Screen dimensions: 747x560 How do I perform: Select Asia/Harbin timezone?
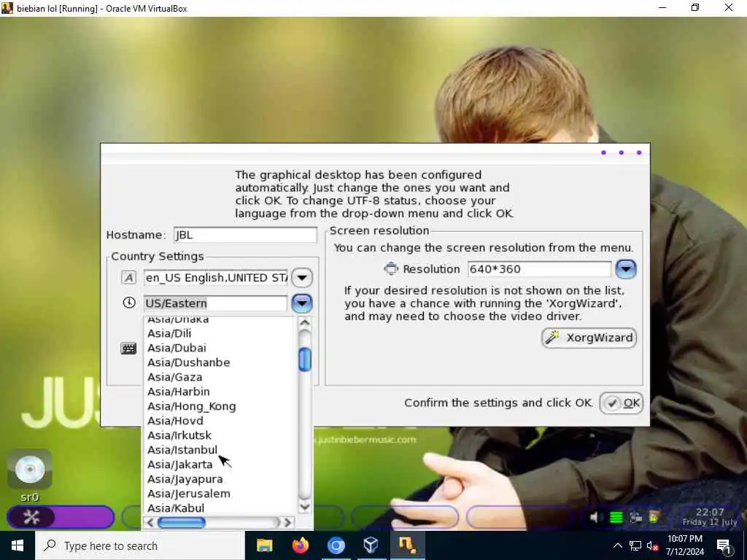179,392
